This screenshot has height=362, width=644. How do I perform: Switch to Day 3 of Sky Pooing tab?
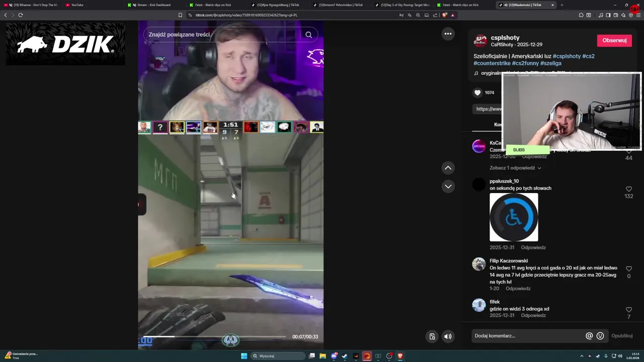pos(403,5)
